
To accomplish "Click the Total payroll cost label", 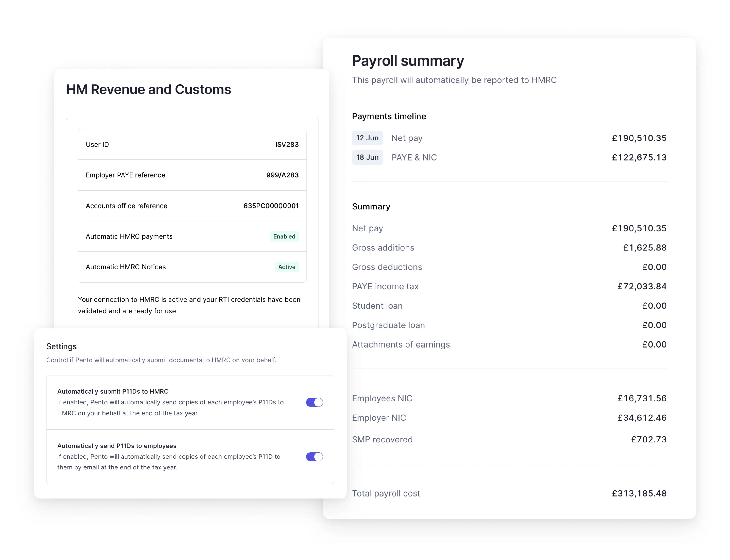I will 386,493.
